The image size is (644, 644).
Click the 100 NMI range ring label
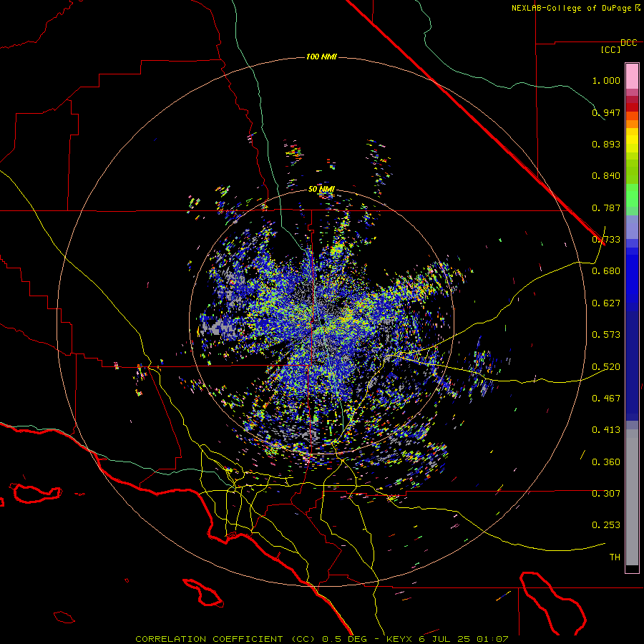tap(321, 57)
